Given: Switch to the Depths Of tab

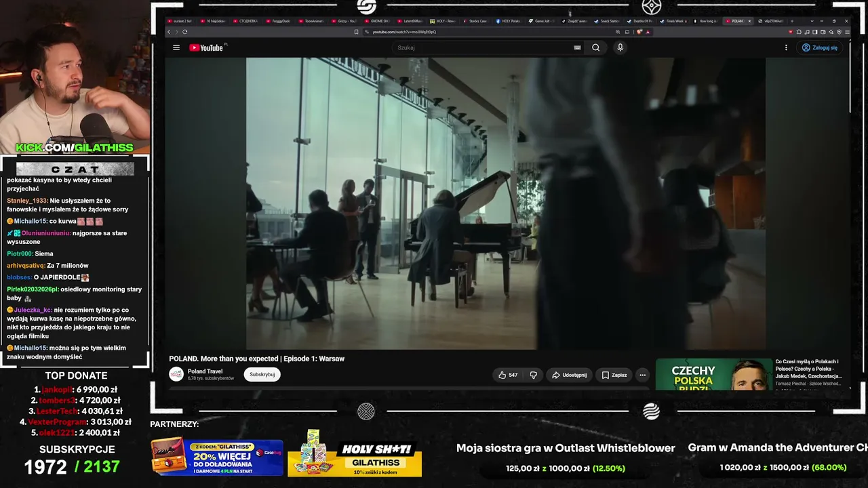Looking at the screenshot, I should pos(640,21).
